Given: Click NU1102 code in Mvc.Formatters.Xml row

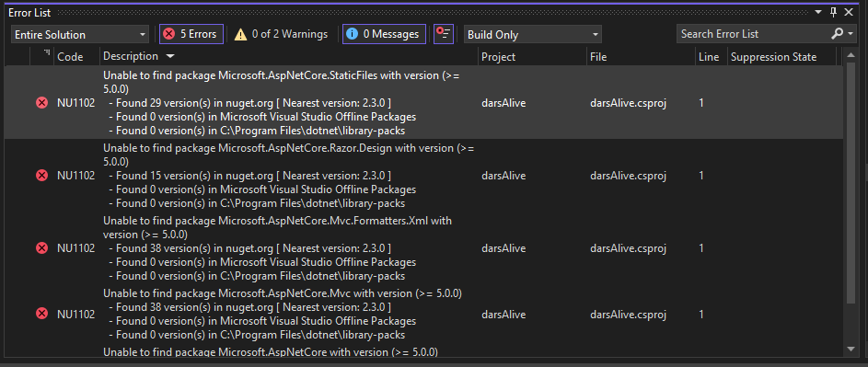Looking at the screenshot, I should pos(75,248).
